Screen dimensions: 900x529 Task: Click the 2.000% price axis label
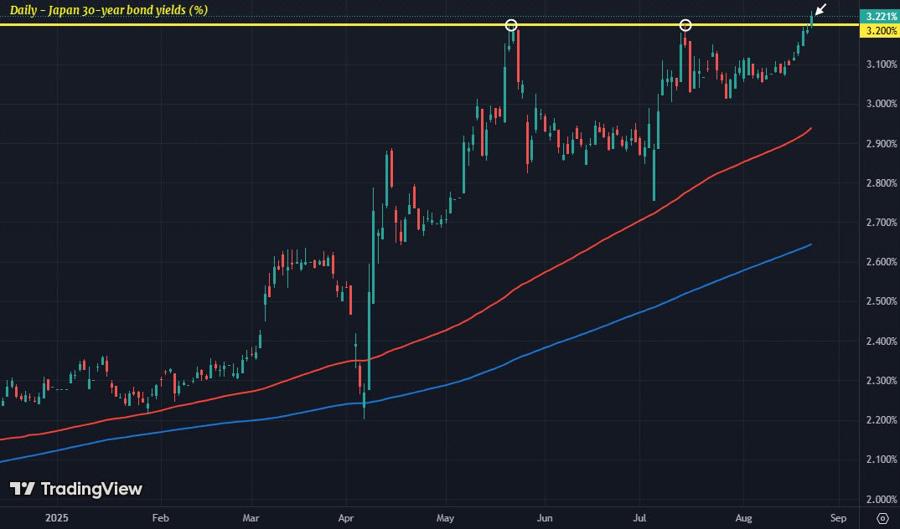pos(882,499)
